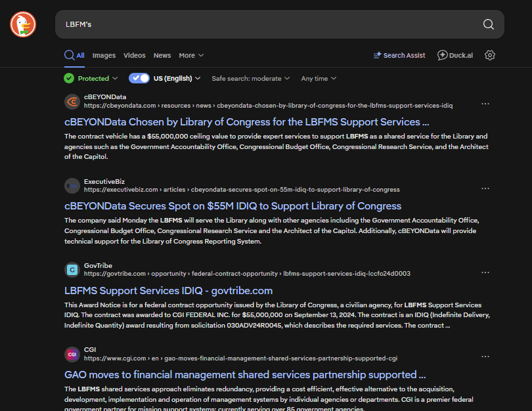The height and width of the screenshot is (411, 532).
Task: Open more options for cBEYONData result
Action: tap(485, 104)
